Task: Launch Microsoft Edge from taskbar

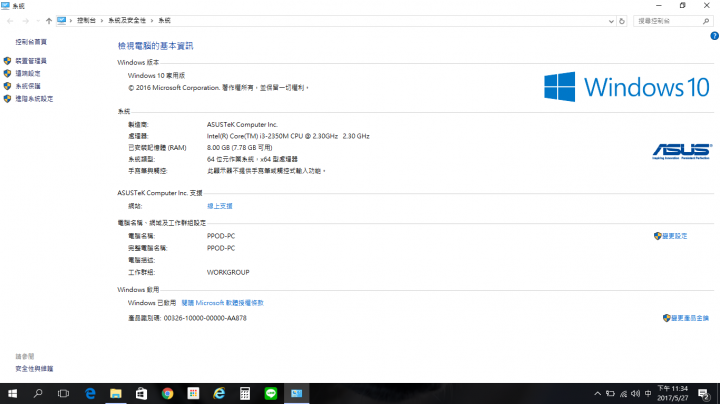Action: (90, 393)
